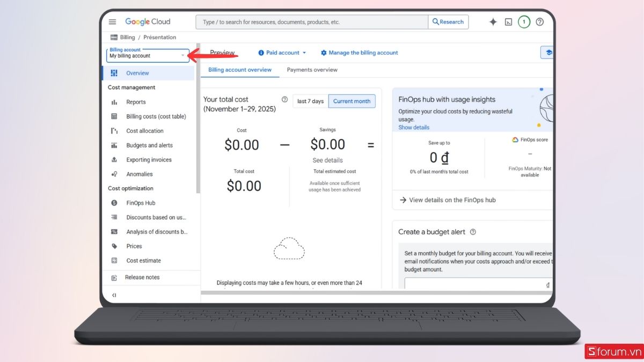Open Budgets and alerts page
Screen dimensions: 644x362
click(148, 145)
